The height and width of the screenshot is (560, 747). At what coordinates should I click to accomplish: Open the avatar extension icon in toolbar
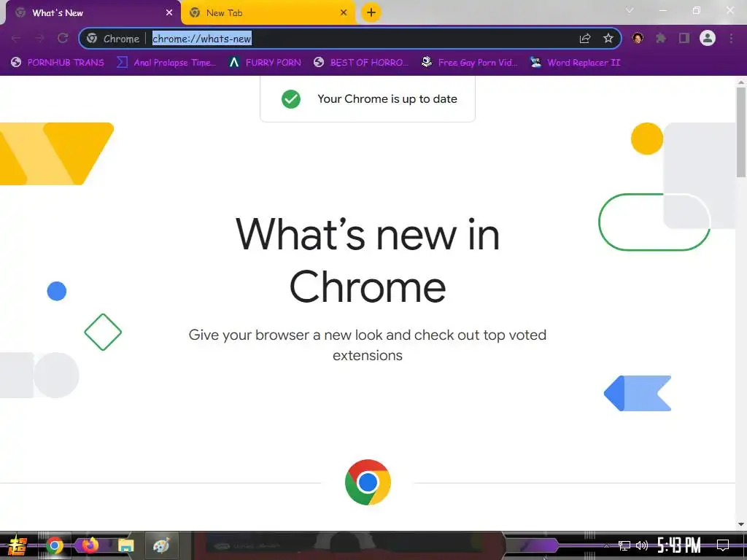click(x=638, y=38)
